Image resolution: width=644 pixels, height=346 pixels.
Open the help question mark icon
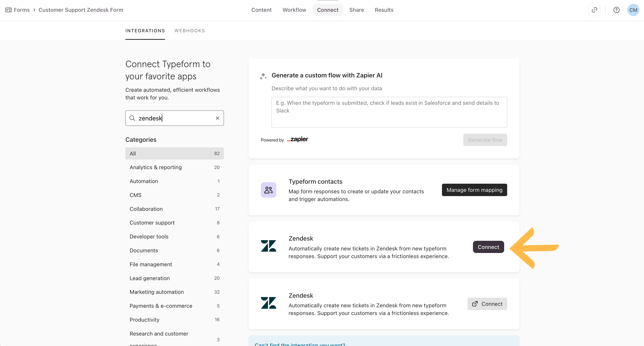[x=616, y=10]
